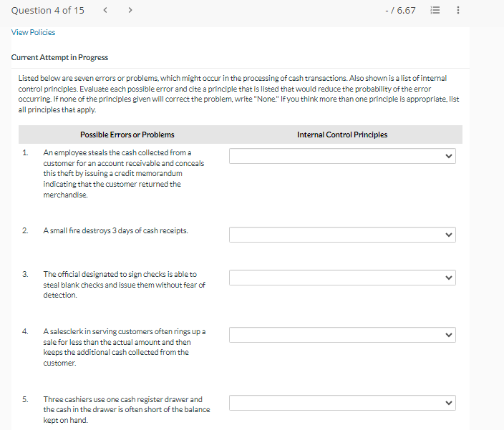The image size is (504, 430).
Task: Open the vertical ellipsis more options menu
Action: point(457,11)
